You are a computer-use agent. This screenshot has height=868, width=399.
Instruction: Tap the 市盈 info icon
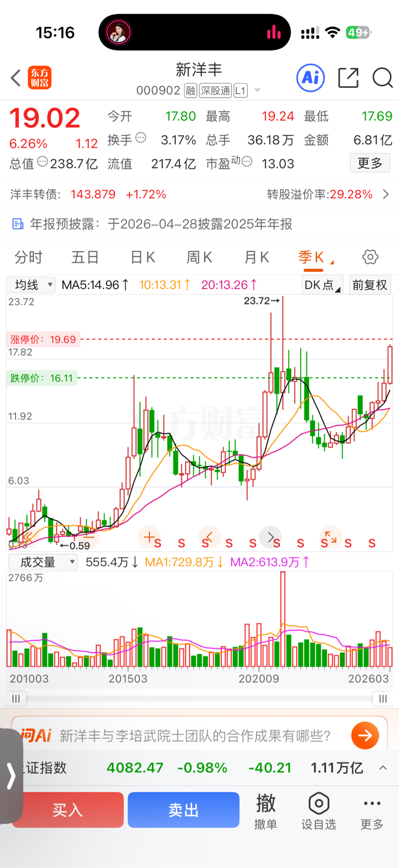[247, 162]
